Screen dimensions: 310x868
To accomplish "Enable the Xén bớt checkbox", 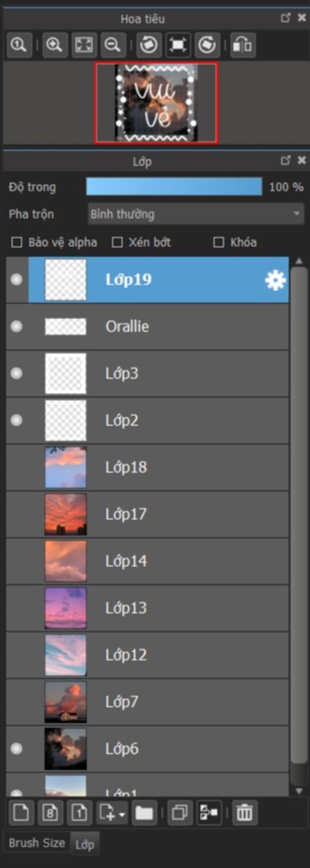I will [117, 242].
